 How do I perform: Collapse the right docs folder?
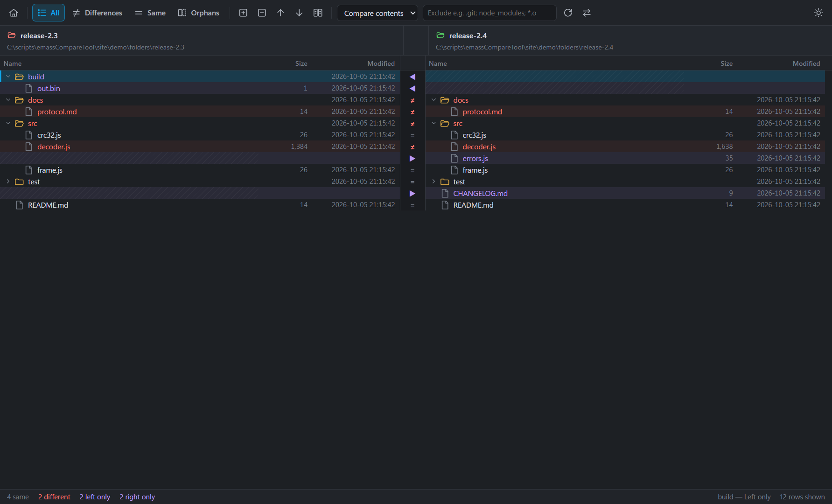(x=433, y=100)
